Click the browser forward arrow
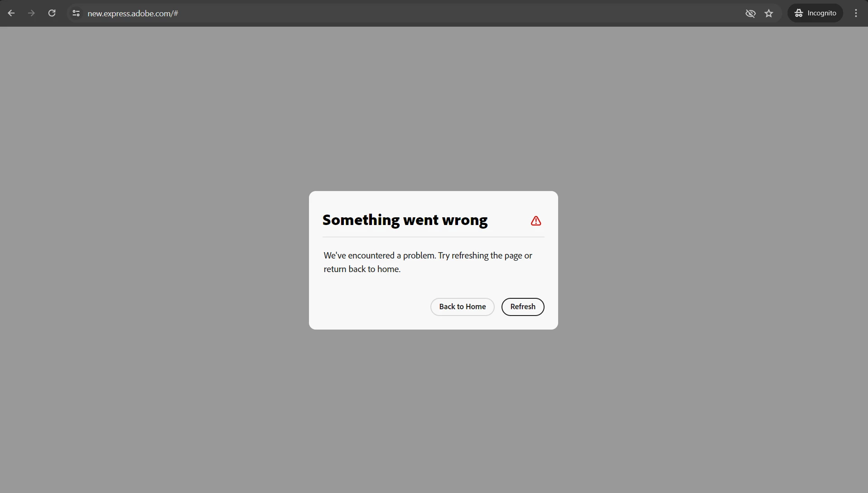 [31, 13]
